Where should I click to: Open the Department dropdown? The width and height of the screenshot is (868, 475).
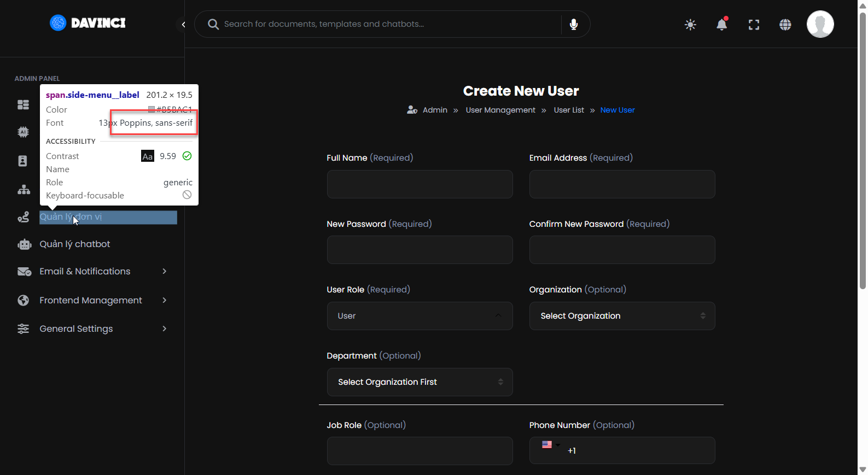point(420,382)
